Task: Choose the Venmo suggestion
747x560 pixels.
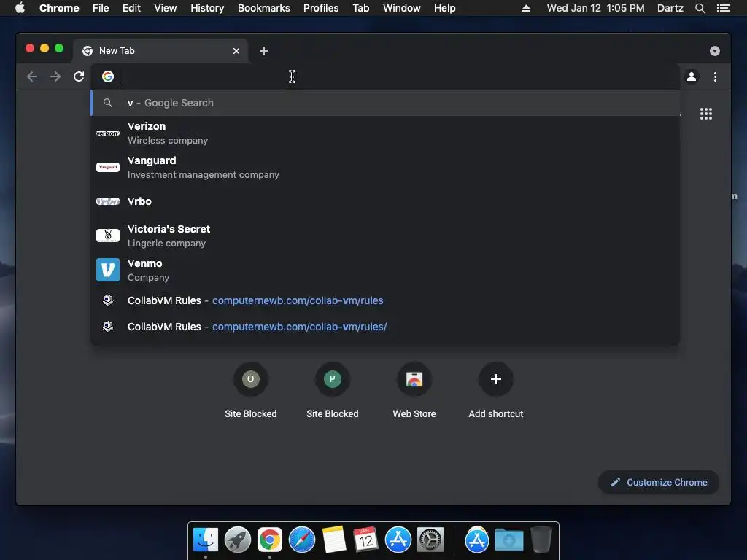Action: coord(385,270)
